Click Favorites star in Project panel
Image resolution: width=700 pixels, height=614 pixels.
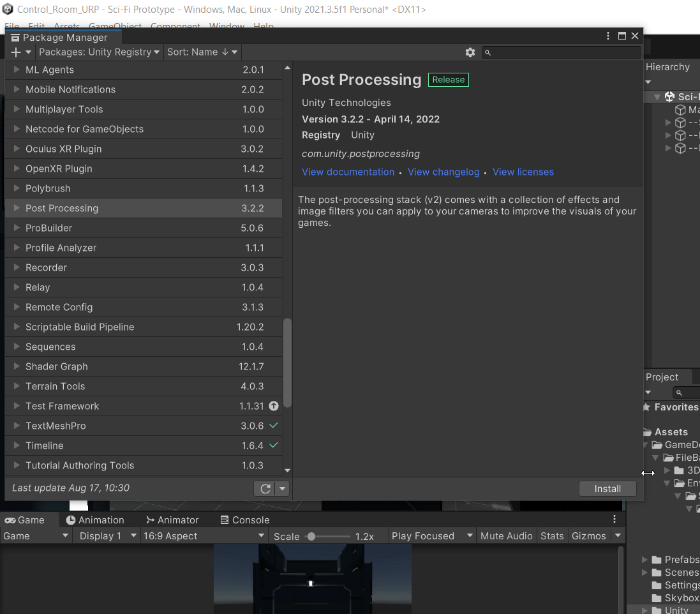[646, 407]
